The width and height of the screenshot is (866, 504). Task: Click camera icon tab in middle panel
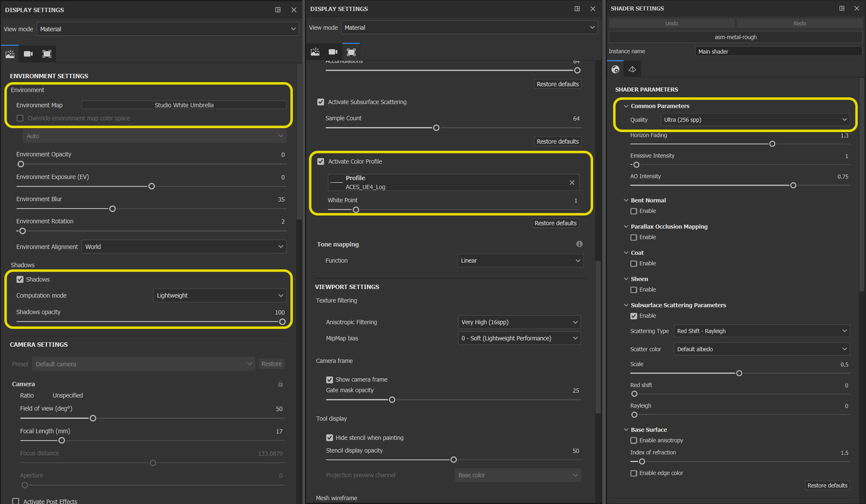click(x=333, y=52)
